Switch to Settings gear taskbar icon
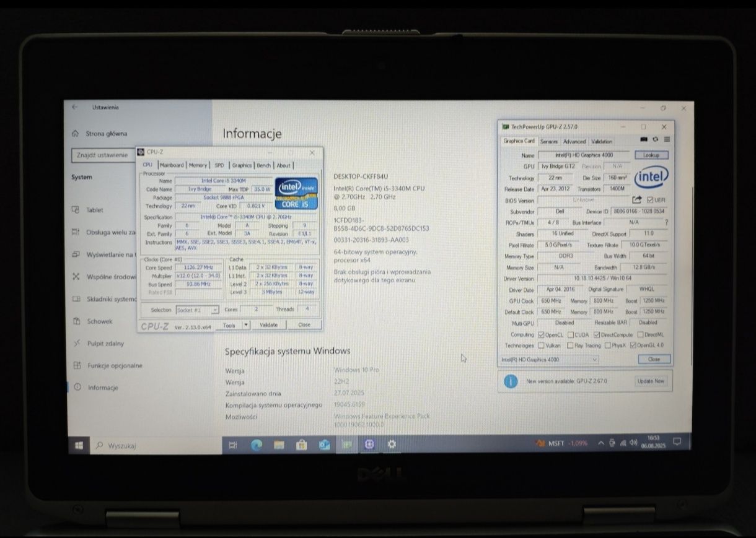This screenshot has height=538, width=756. pyautogui.click(x=392, y=445)
